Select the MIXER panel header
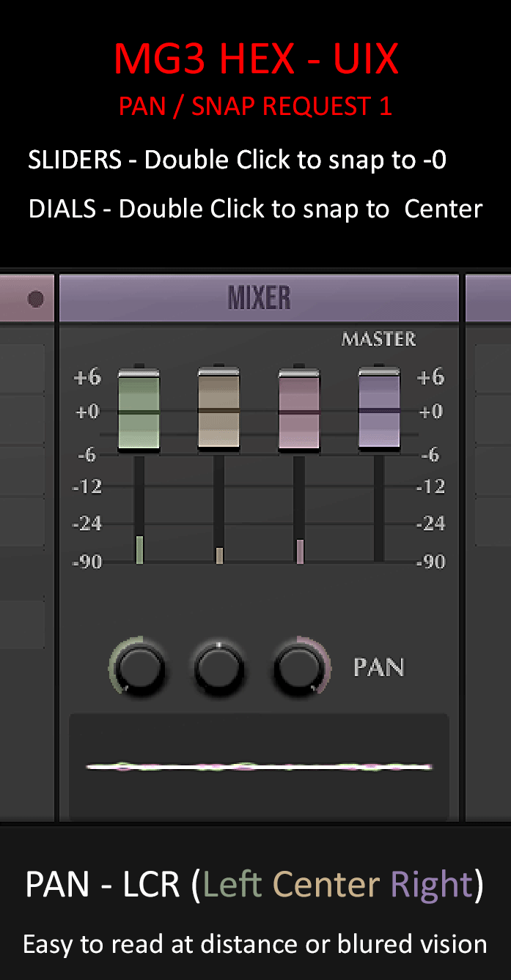This screenshot has height=980, width=511. point(259,299)
